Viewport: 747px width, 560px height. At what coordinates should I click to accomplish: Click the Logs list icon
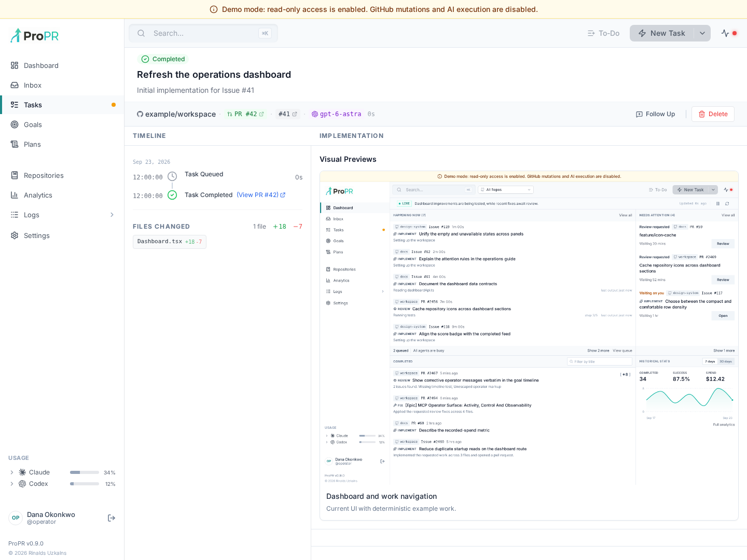coord(15,215)
